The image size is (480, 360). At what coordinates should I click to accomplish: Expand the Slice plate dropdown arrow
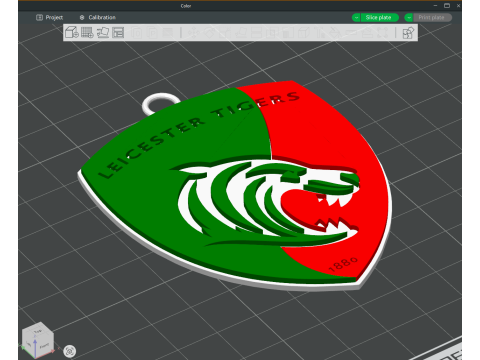tap(356, 18)
